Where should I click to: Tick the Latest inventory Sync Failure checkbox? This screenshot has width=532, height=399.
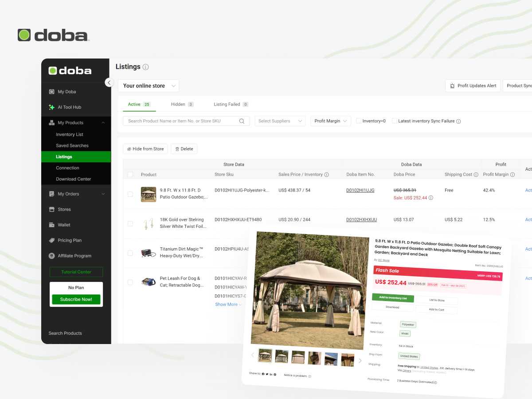tap(395, 121)
